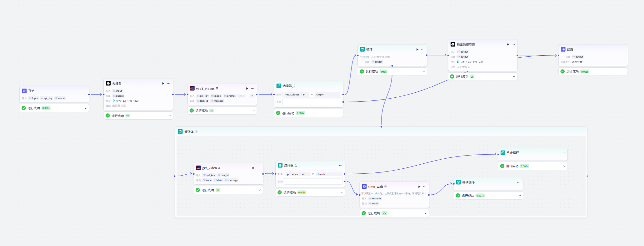Expand the 开始 node run result
The height and width of the screenshot is (246, 644).
click(85, 108)
